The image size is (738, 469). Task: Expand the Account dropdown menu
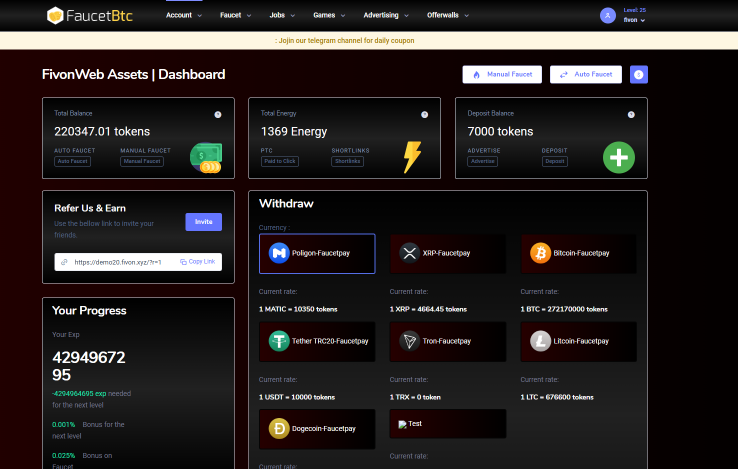click(x=183, y=15)
